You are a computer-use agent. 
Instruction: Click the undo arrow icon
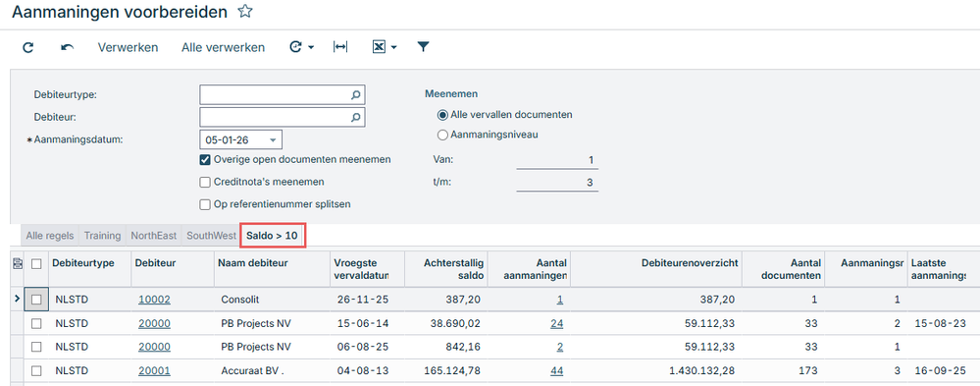click(68, 47)
